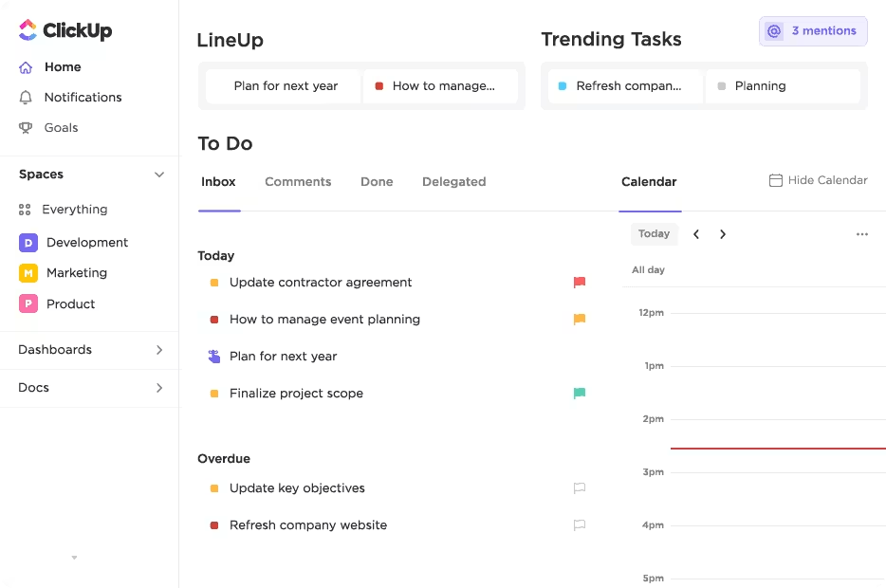The height and width of the screenshot is (588, 886).
Task: Click status square of How to manage event planning
Action: pos(214,320)
